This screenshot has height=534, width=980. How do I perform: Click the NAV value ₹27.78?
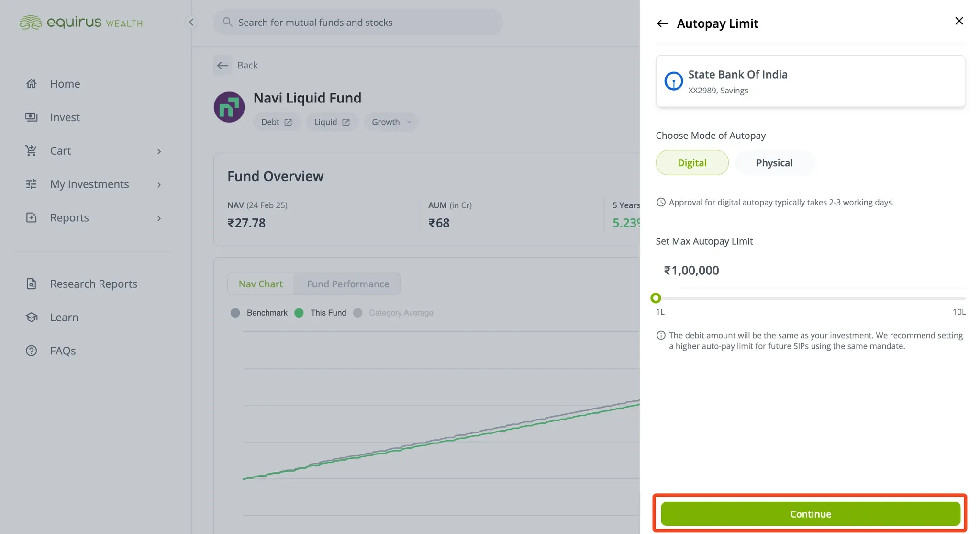[246, 223]
